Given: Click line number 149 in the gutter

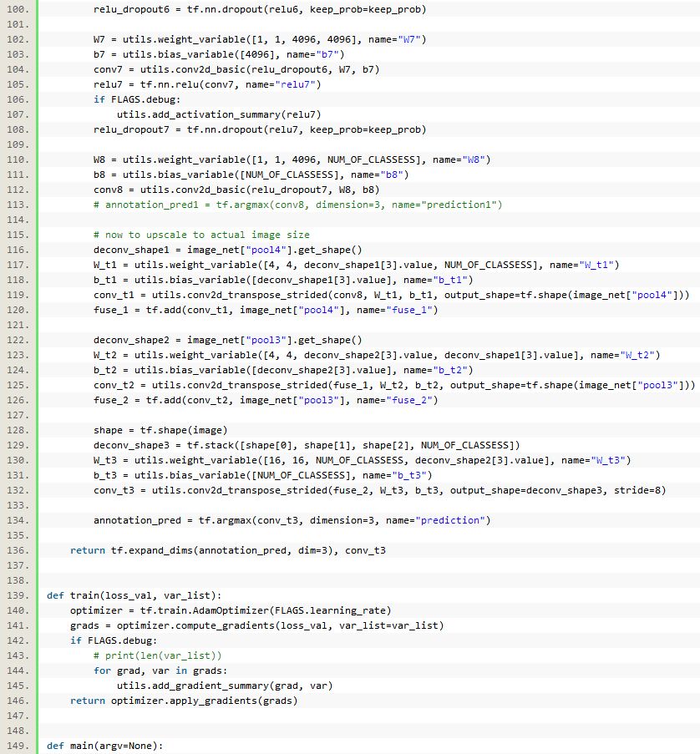Looking at the screenshot, I should tap(18, 746).
